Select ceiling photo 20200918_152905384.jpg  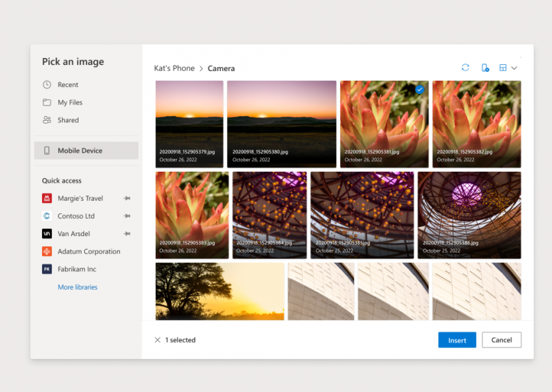coord(270,215)
